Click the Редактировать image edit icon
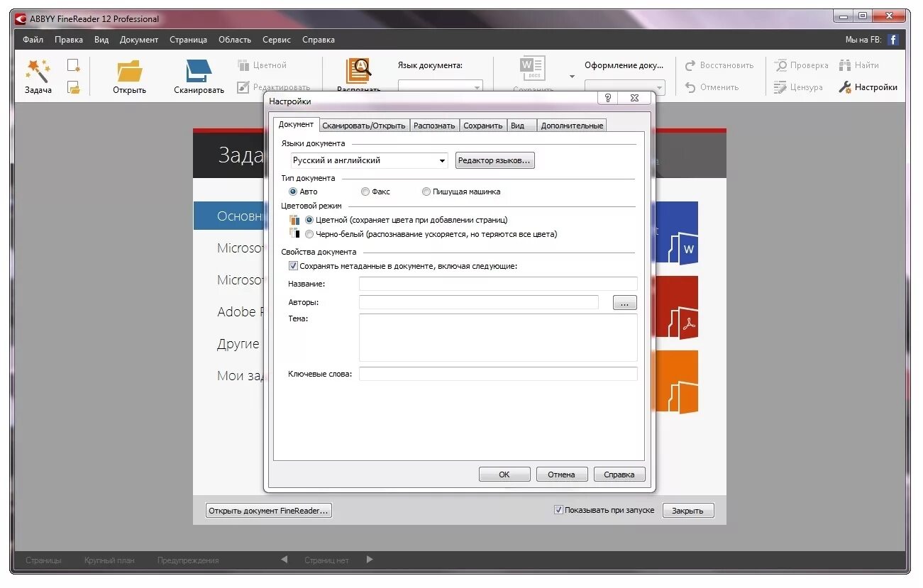This screenshot has width=923, height=588. pyautogui.click(x=243, y=87)
